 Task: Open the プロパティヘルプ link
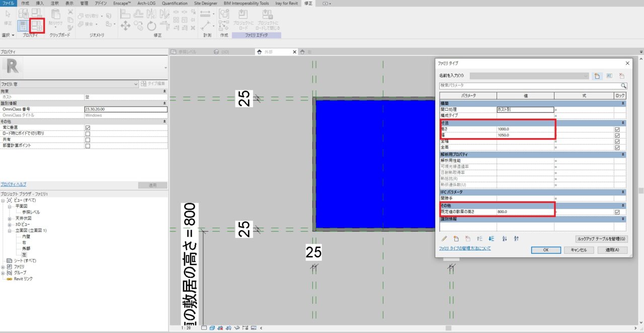[x=13, y=184]
